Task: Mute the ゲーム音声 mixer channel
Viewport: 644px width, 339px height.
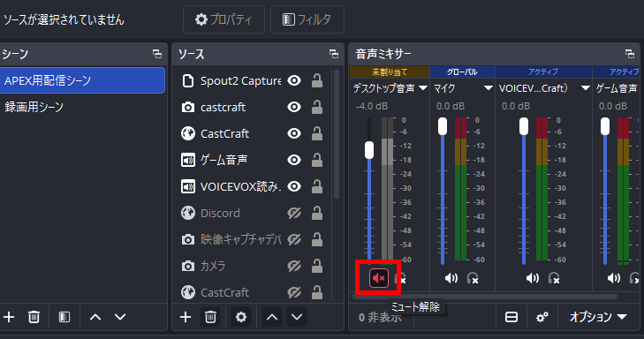Action: tap(614, 278)
